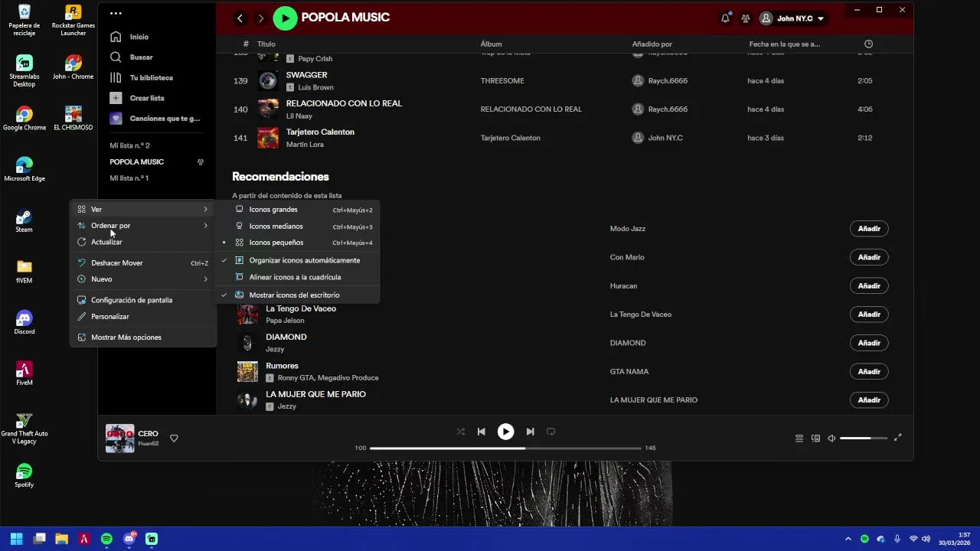This screenshot has height=551, width=980.
Task: Add Modo Jazz recommendation with Añadir
Action: 869,229
